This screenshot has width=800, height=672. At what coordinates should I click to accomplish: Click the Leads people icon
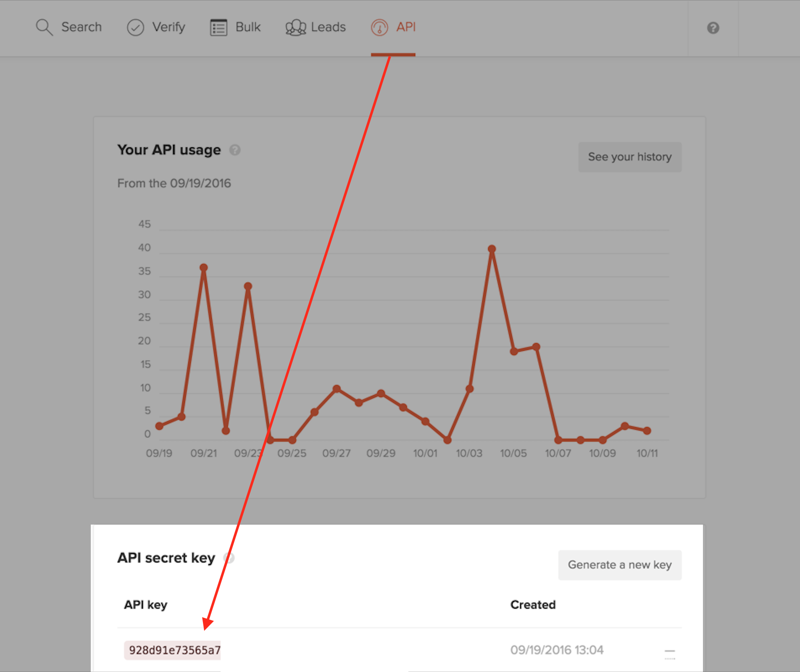pyautogui.click(x=296, y=28)
